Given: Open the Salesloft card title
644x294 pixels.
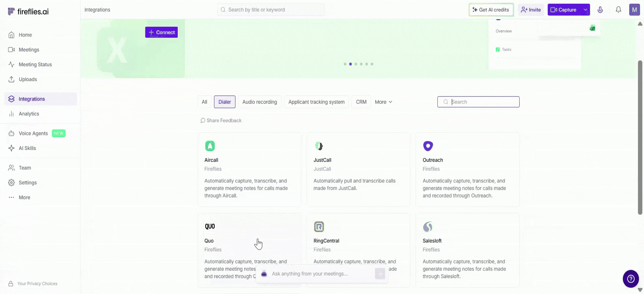Looking at the screenshot, I should 432,241.
